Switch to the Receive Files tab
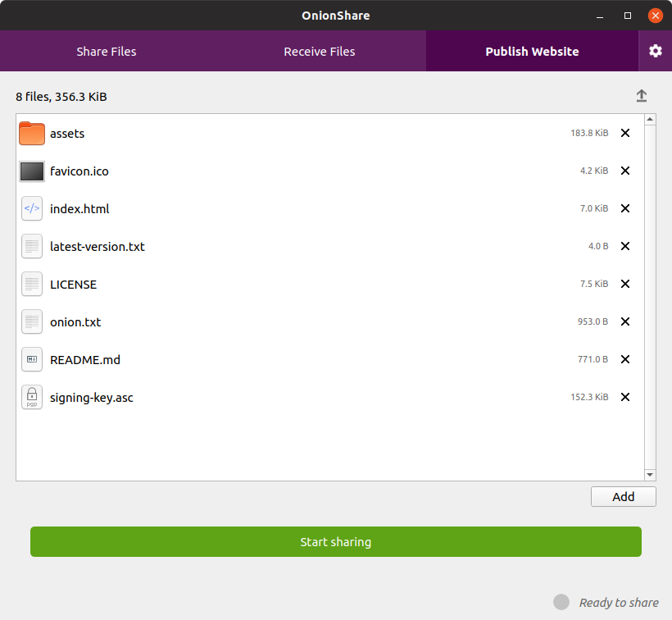The image size is (672, 620). tap(319, 51)
